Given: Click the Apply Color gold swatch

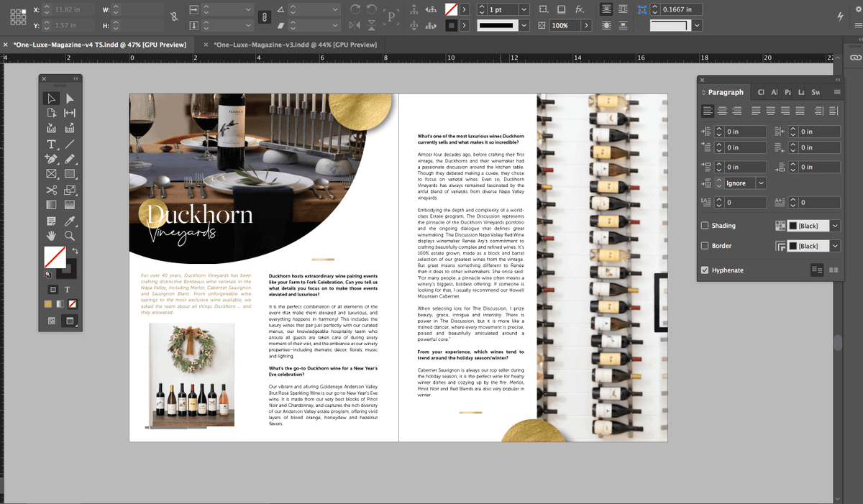Looking at the screenshot, I should click(x=48, y=305).
